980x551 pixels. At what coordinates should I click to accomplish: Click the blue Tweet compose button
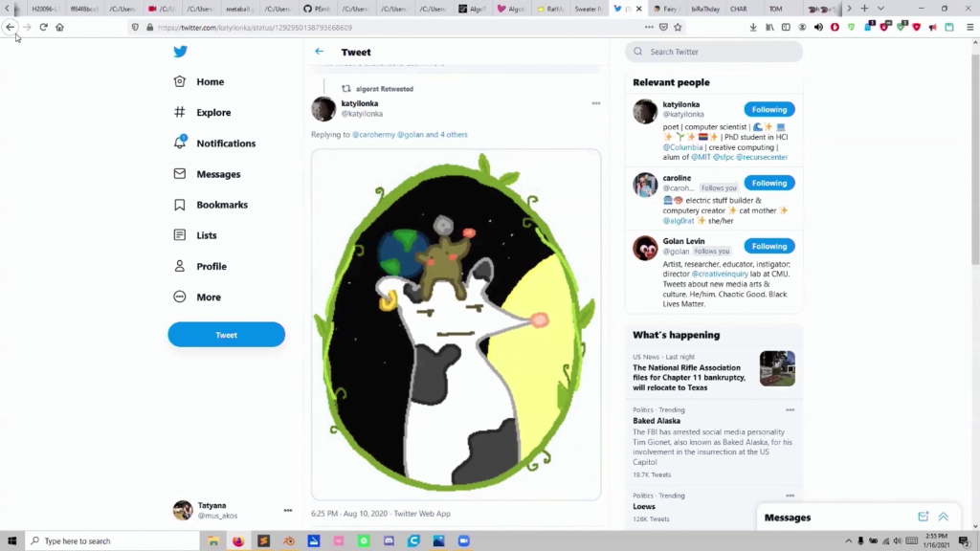(x=226, y=335)
